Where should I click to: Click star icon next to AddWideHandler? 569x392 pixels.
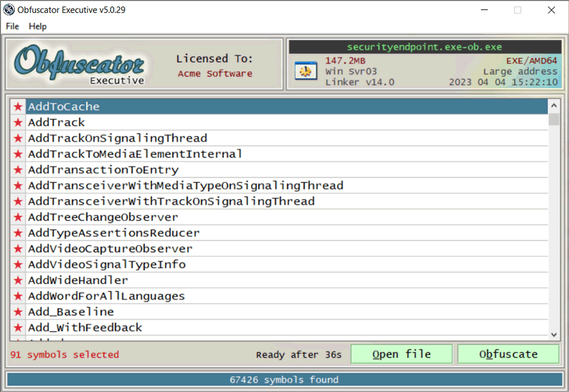18,280
